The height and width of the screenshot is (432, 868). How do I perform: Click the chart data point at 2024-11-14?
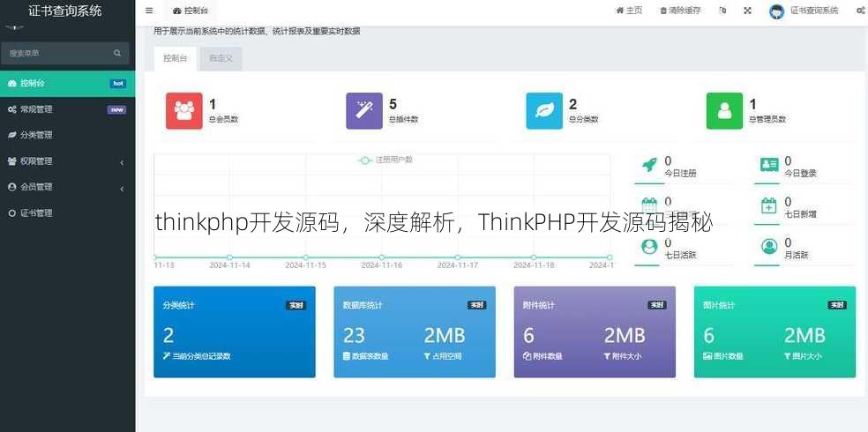point(229,257)
